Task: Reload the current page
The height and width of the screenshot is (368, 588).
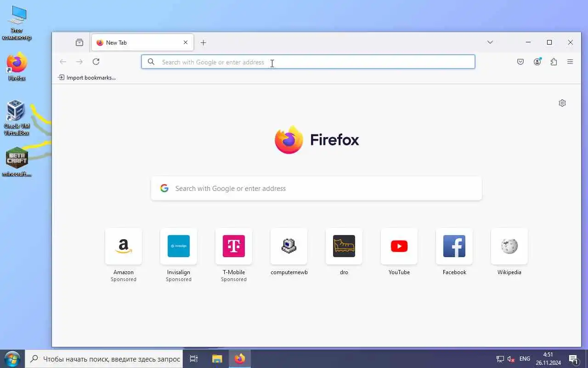Action: pos(96,62)
